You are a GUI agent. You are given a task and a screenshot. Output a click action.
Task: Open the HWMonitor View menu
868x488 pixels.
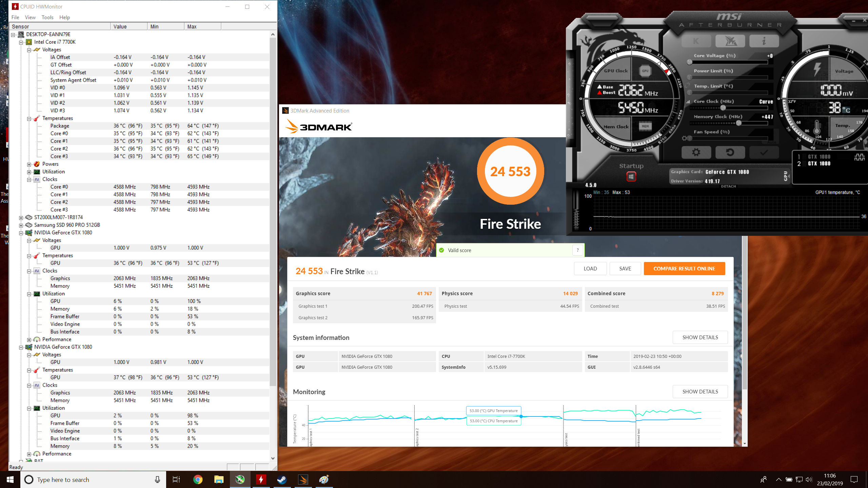pos(30,17)
